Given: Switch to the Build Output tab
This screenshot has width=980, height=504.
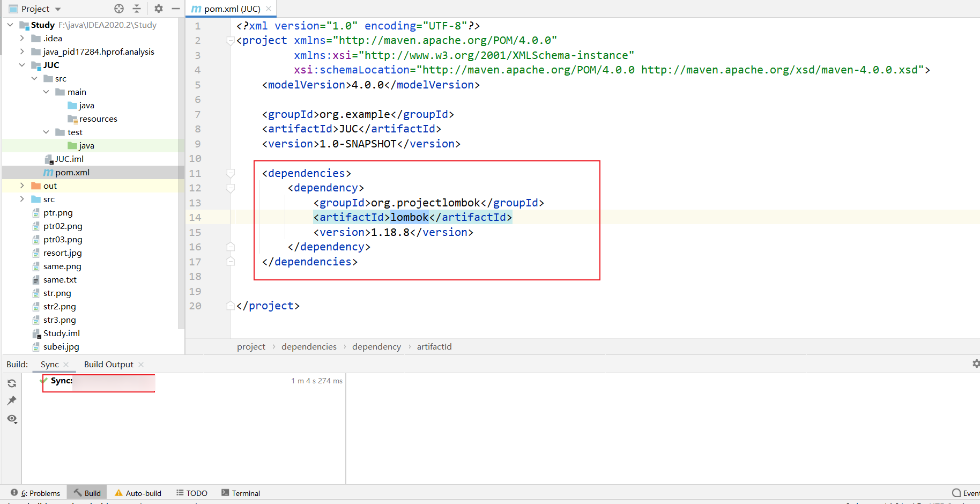Looking at the screenshot, I should pos(109,364).
